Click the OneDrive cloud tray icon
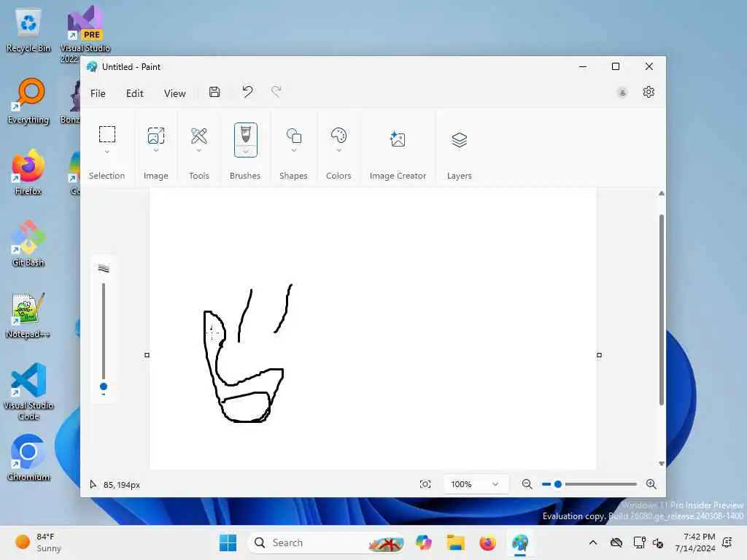The height and width of the screenshot is (560, 747). coord(616,542)
